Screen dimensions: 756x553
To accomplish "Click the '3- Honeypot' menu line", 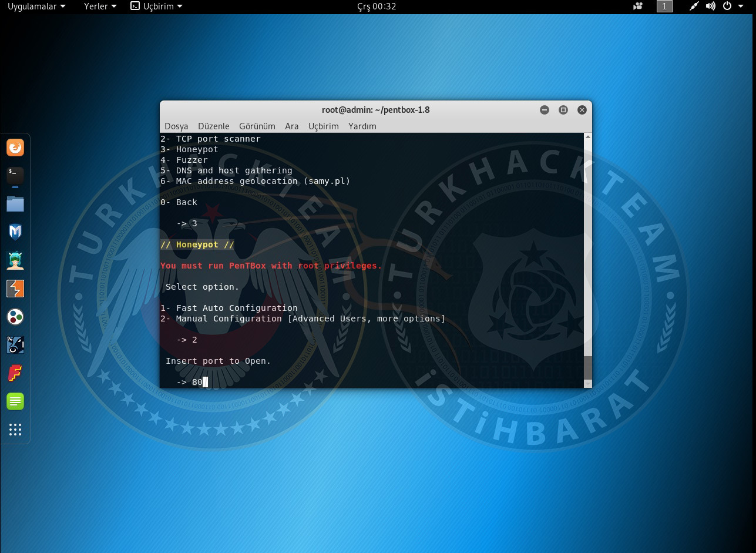I will pos(189,149).
